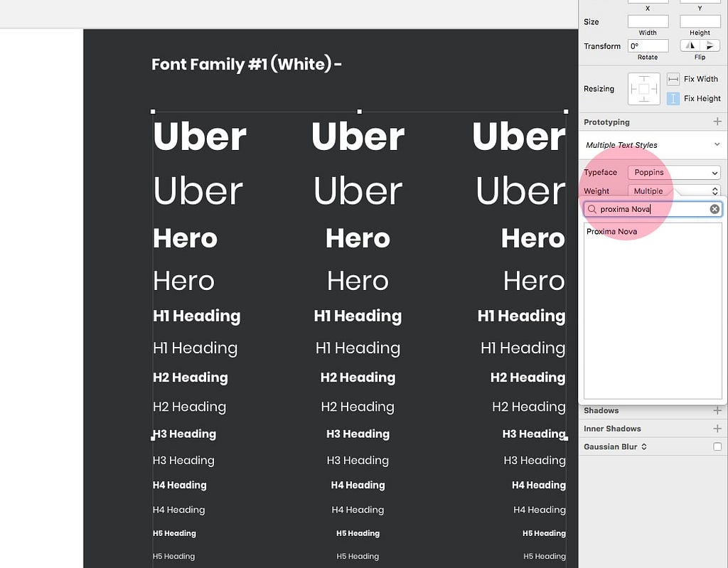Flip vertically using the right Flip icon
The height and width of the screenshot is (568, 728).
710,45
